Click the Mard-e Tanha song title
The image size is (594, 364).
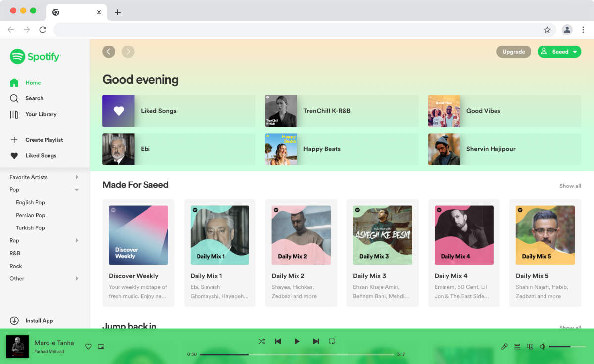click(x=54, y=343)
